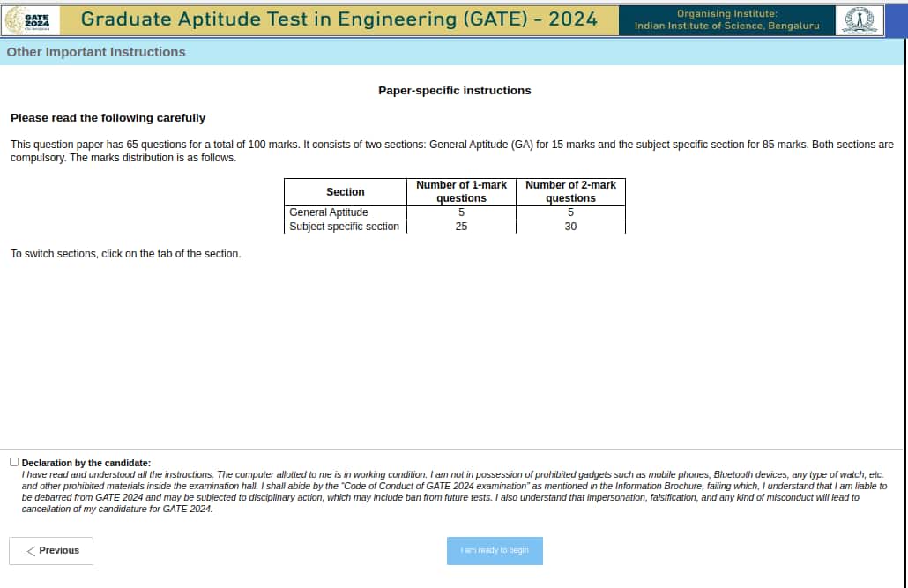Click the "Number of 2-mark questions" column header

(x=570, y=191)
